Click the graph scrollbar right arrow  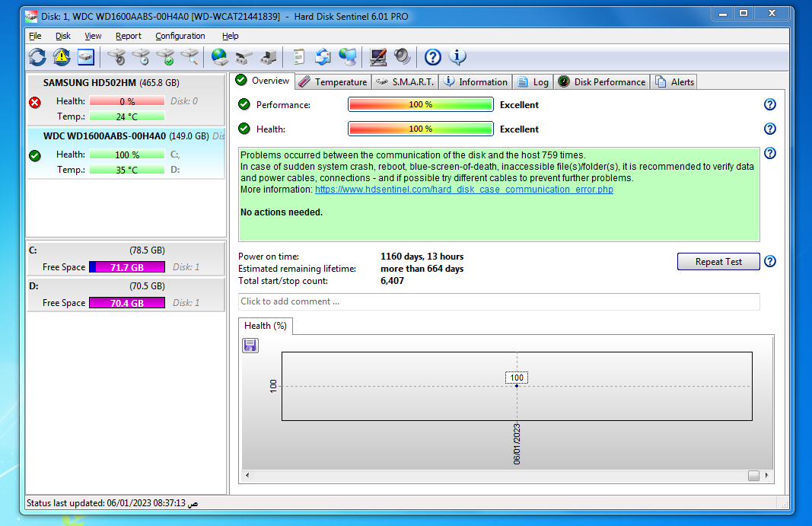(766, 475)
